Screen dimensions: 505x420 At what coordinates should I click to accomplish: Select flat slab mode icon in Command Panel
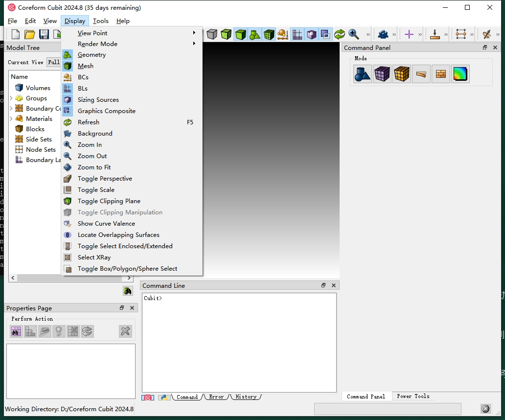tap(421, 74)
